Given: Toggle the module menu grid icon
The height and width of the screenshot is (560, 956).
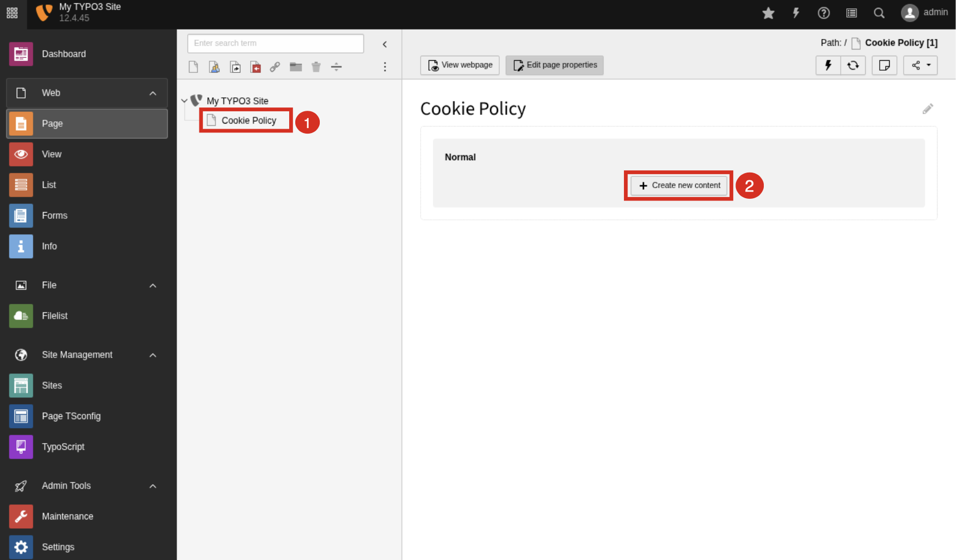Looking at the screenshot, I should 12,13.
